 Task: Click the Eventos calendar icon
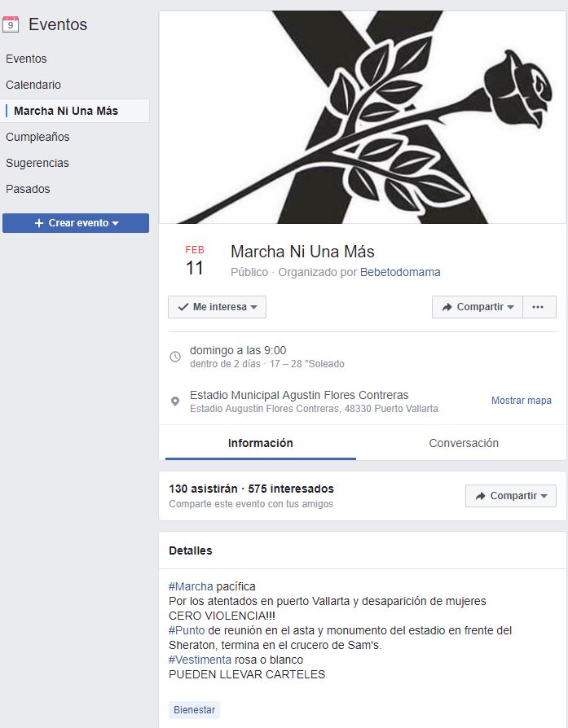11,24
